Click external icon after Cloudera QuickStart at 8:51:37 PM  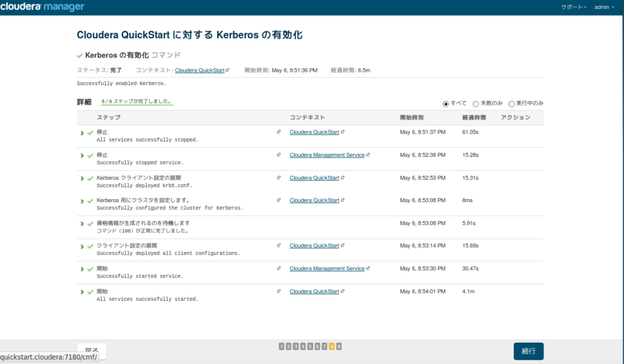click(342, 132)
